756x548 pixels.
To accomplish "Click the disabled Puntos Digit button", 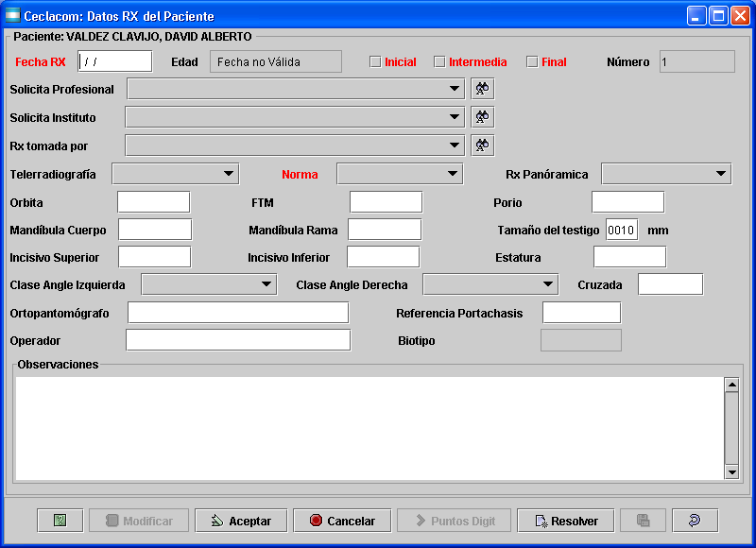I will pyautogui.click(x=454, y=521).
